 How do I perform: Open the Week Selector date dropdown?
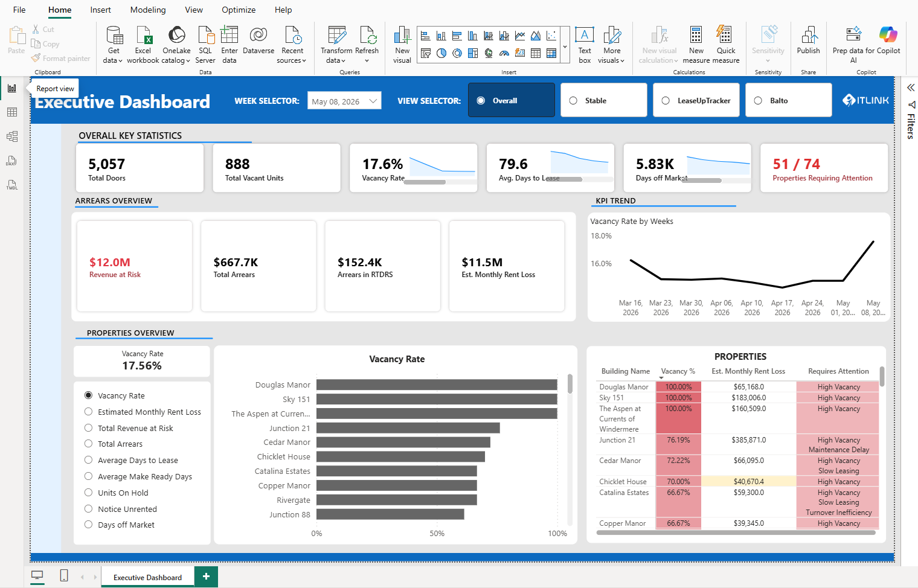click(344, 101)
